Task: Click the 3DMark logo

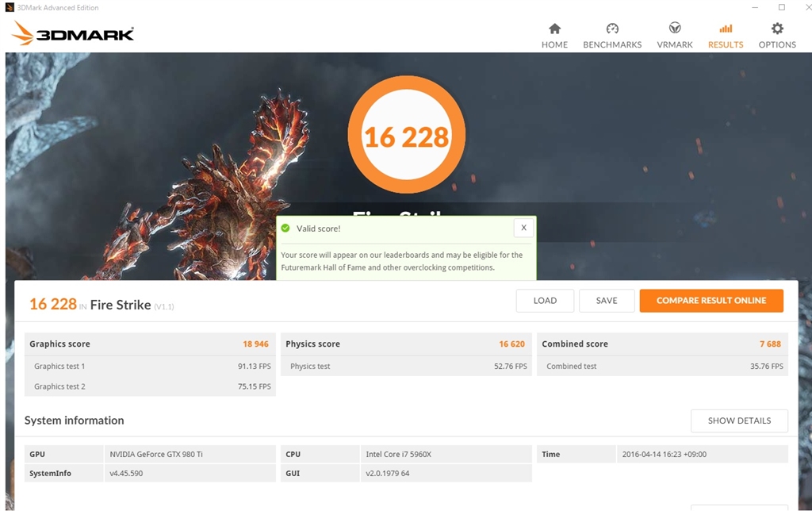Action: point(73,33)
